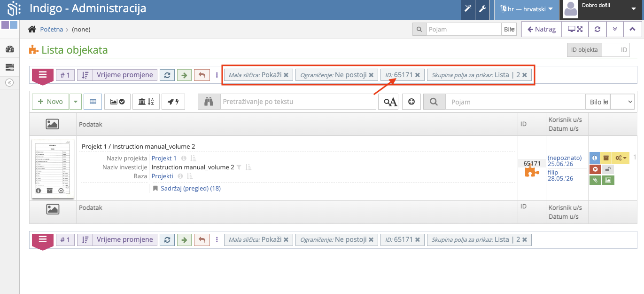Image resolution: width=644 pixels, height=294 pixels.
Task: Remove upper 'Skupina polja za prikaz' chip
Action: 525,75
